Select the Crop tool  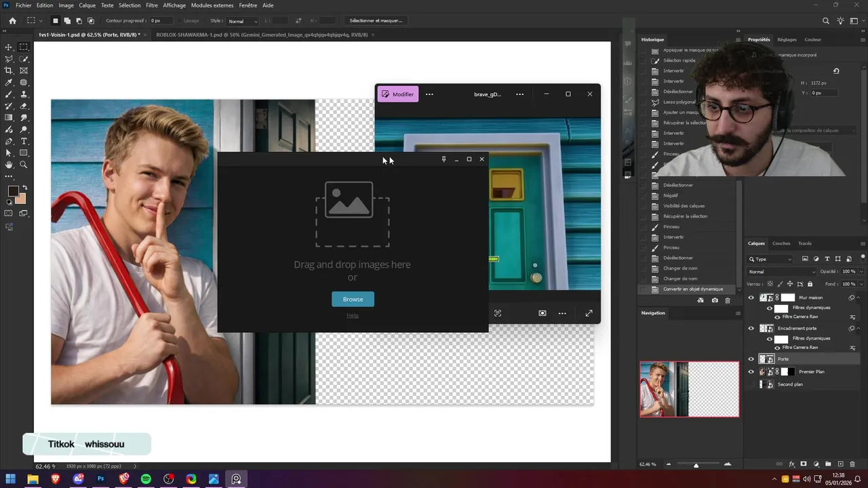(x=9, y=70)
